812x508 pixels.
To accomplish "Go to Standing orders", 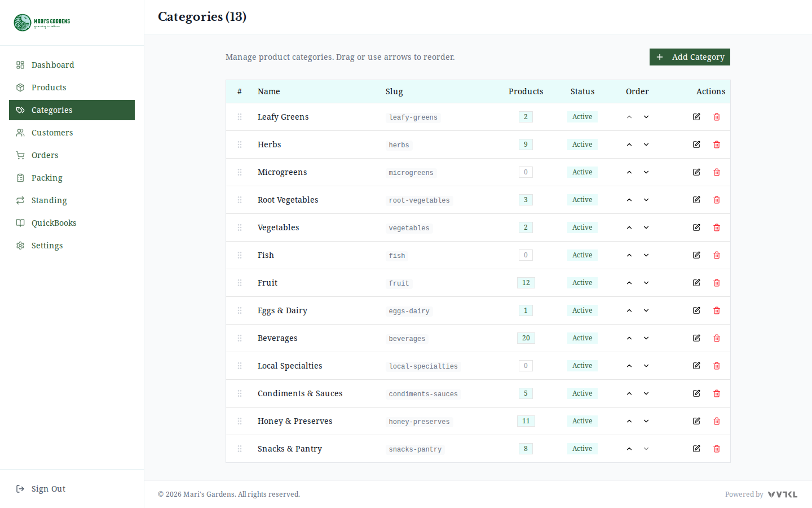I will [72, 200].
